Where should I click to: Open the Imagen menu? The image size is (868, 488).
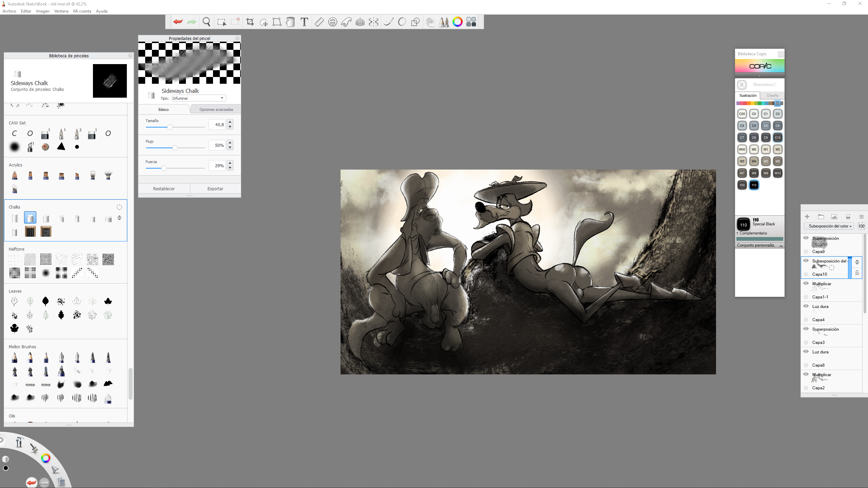pos(42,11)
